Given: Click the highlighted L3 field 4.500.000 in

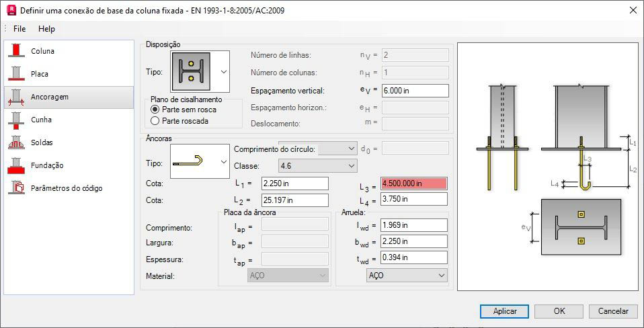Looking at the screenshot, I should pos(414,183).
